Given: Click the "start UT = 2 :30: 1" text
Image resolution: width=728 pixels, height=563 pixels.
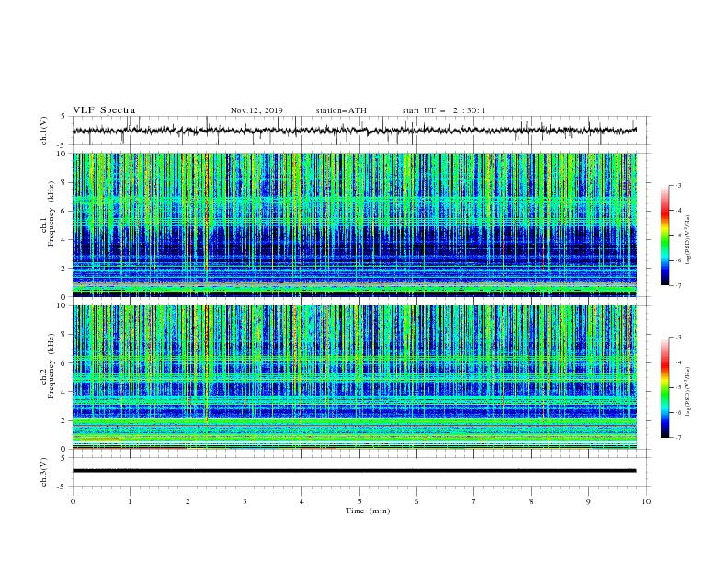Looking at the screenshot, I should [444, 110].
